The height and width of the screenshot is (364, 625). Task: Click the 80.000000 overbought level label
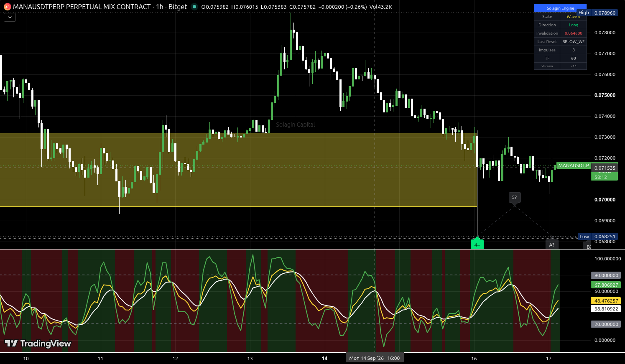[x=606, y=275]
